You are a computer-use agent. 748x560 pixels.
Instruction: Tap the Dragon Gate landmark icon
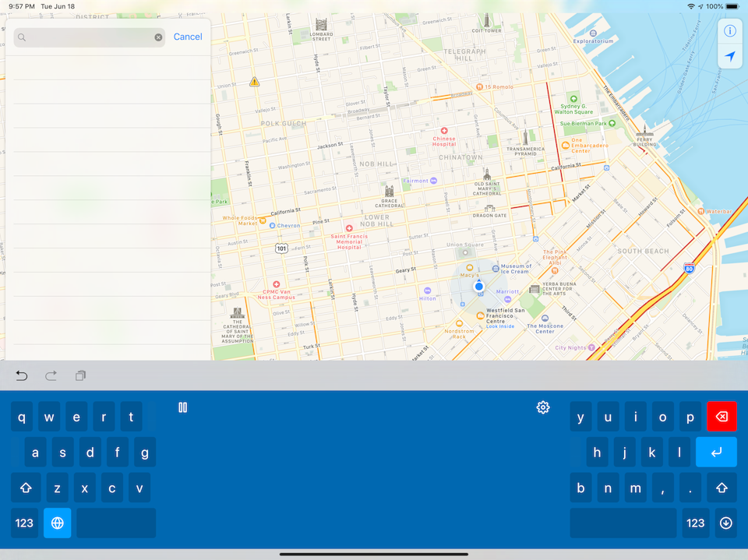[x=489, y=208]
